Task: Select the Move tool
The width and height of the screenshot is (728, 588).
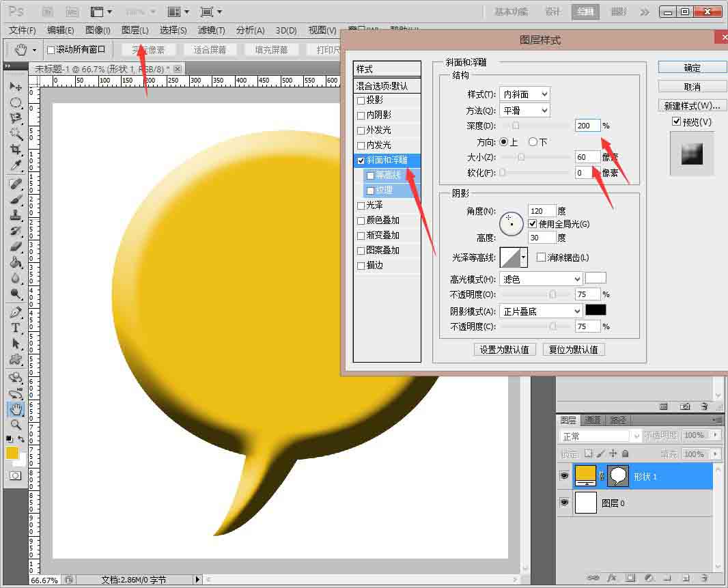Action: [x=16, y=87]
